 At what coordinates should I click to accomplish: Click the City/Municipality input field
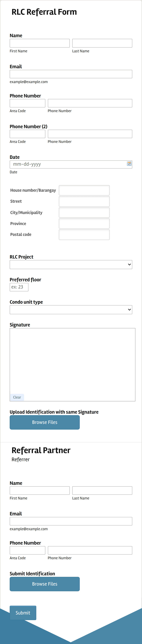[x=84, y=212]
